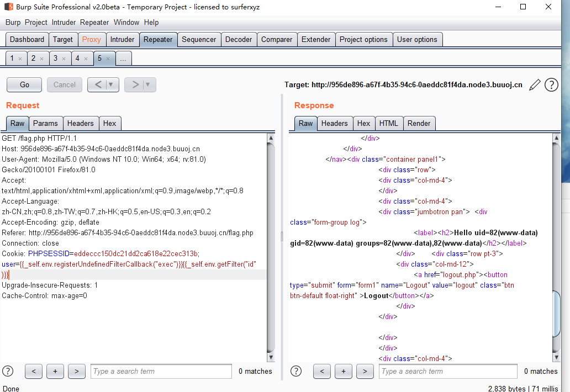The height and width of the screenshot is (392, 570).
Task: Switch to the Target tab
Action: [63, 40]
